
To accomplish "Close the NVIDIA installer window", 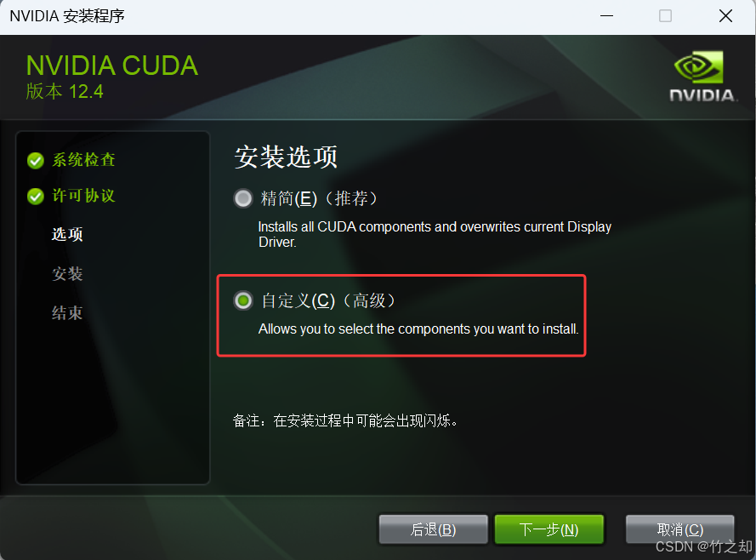I will [725, 16].
